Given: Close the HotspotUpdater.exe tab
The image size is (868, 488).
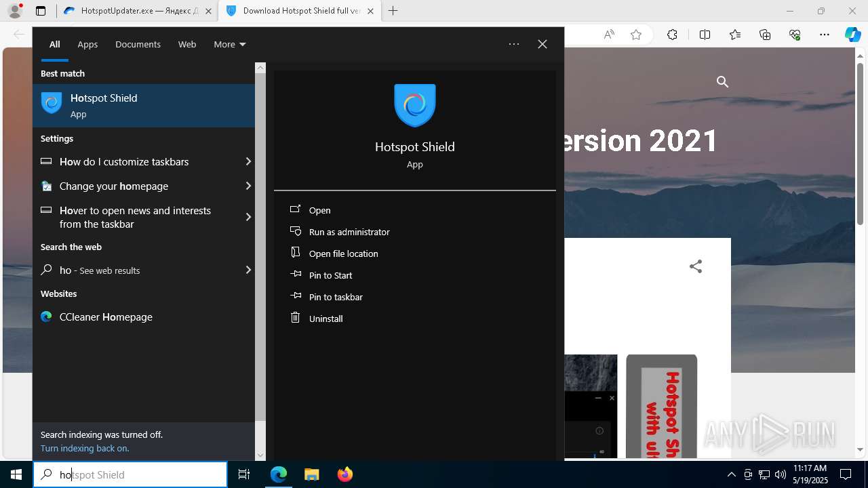Looking at the screenshot, I should coord(209,11).
